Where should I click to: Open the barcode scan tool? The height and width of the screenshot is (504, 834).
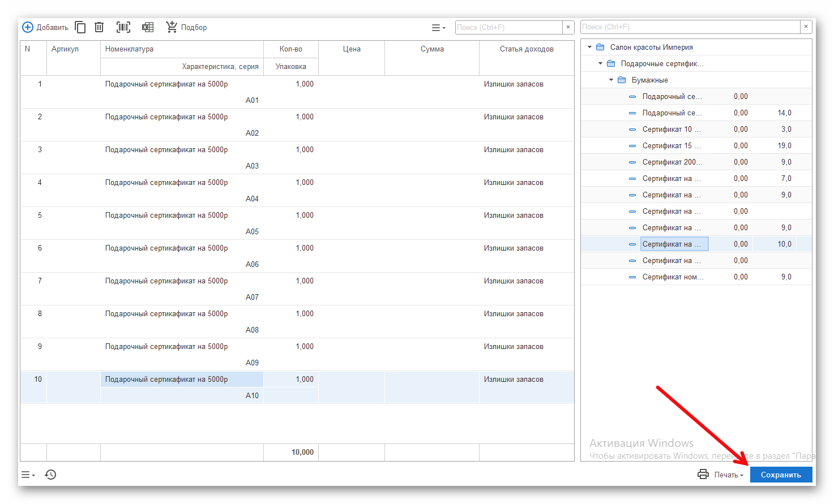click(123, 27)
